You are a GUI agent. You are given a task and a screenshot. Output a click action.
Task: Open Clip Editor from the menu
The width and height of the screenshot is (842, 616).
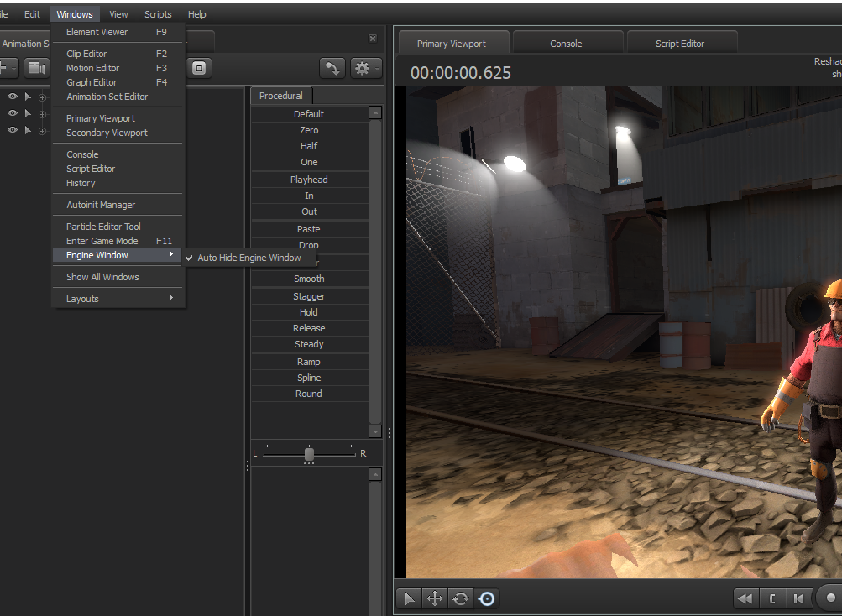pos(118,54)
